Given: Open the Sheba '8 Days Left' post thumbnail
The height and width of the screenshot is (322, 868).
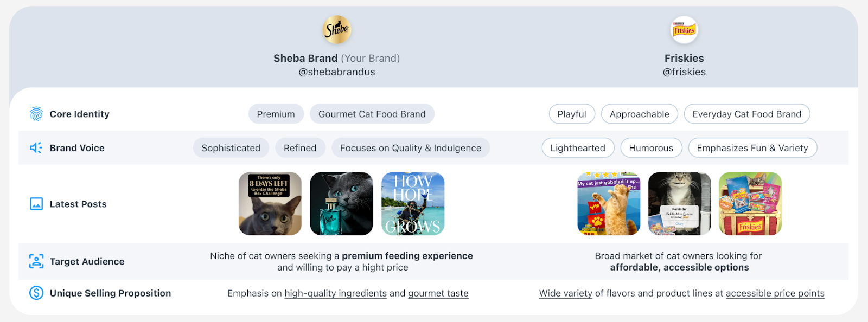Looking at the screenshot, I should tap(270, 204).
